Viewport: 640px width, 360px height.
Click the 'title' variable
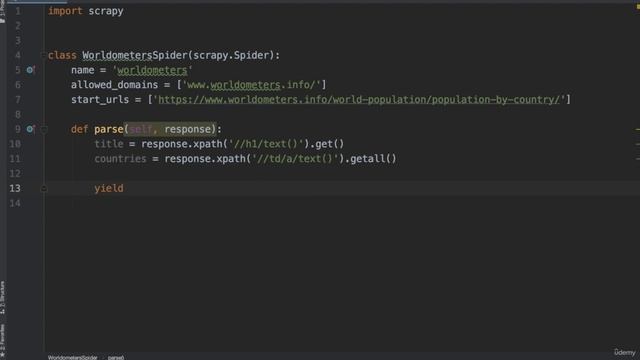(x=109, y=144)
